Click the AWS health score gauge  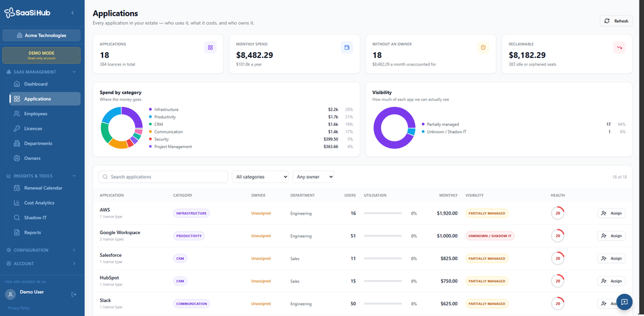point(557,213)
